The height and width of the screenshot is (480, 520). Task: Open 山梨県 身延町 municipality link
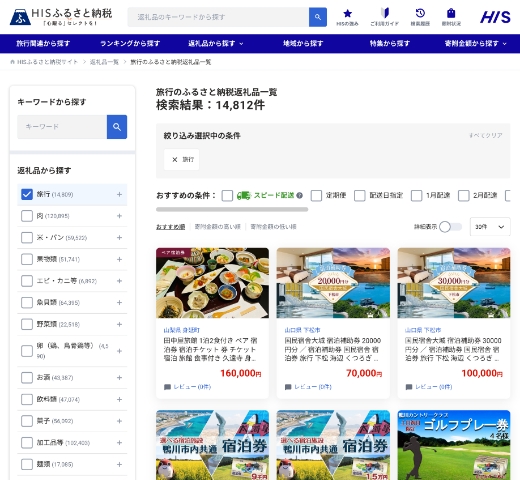point(181,330)
